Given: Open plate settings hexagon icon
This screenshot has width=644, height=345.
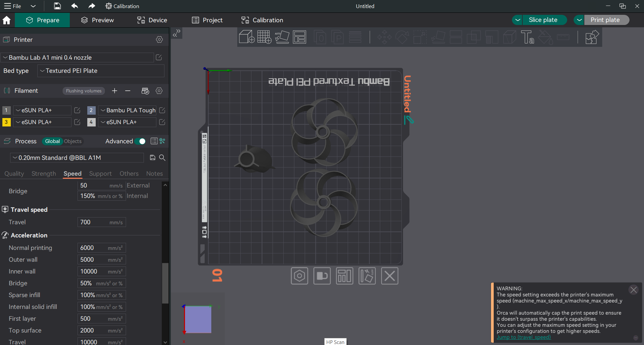Looking at the screenshot, I should click(299, 276).
